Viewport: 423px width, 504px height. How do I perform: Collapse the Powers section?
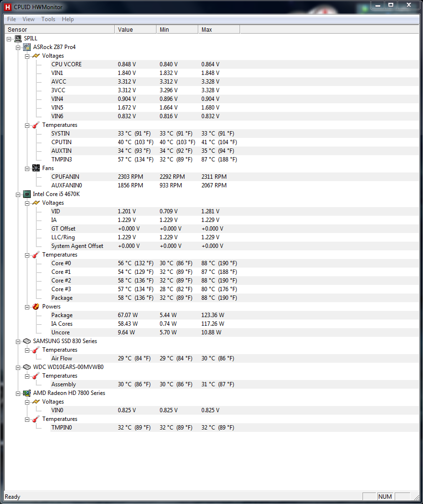27,307
